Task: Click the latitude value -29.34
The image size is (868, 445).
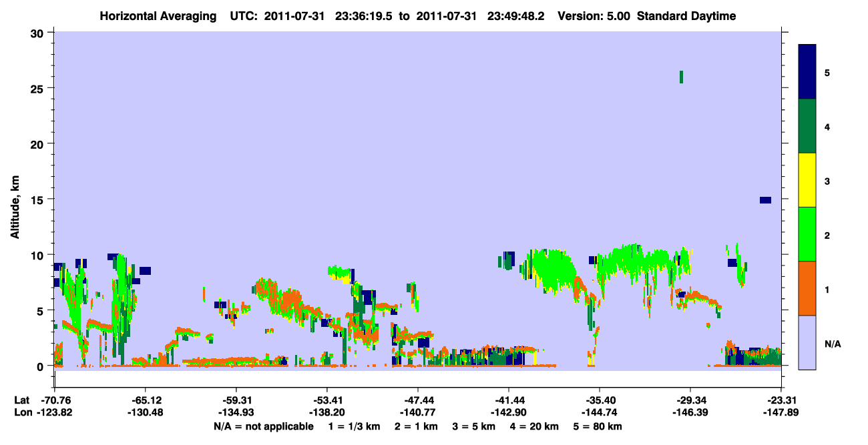Action: [690, 400]
